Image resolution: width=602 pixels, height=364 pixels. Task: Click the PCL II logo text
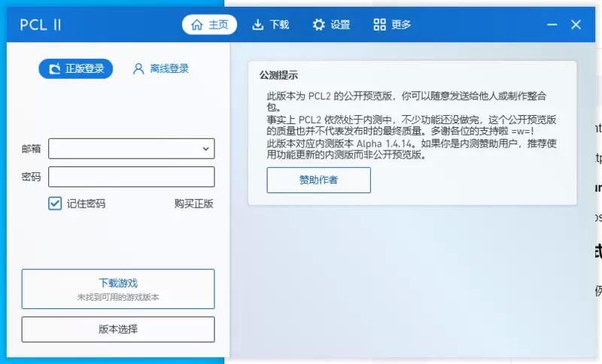coord(41,25)
